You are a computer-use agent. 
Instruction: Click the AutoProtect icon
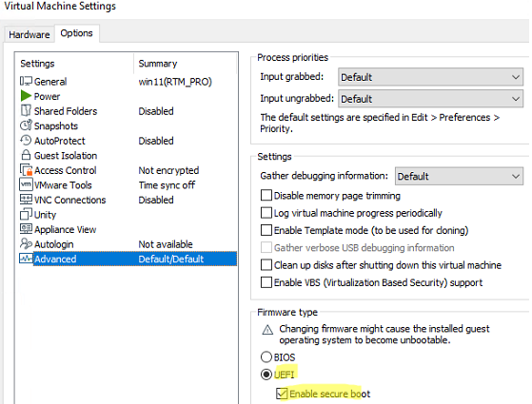click(x=26, y=141)
